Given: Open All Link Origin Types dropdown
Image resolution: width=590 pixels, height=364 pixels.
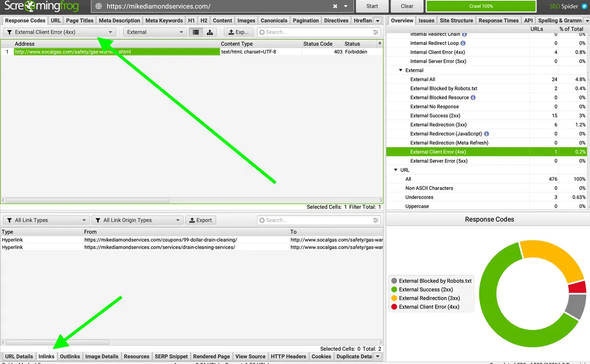Looking at the screenshot, I should (x=137, y=220).
